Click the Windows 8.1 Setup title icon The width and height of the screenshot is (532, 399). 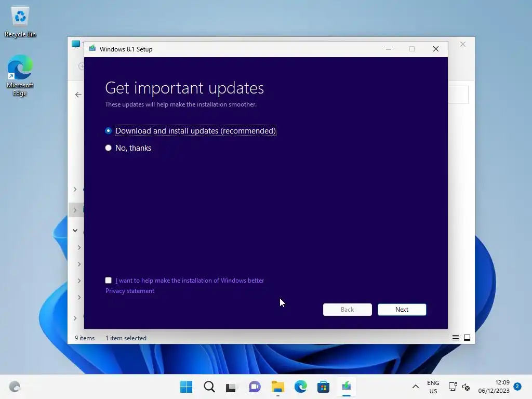point(92,48)
